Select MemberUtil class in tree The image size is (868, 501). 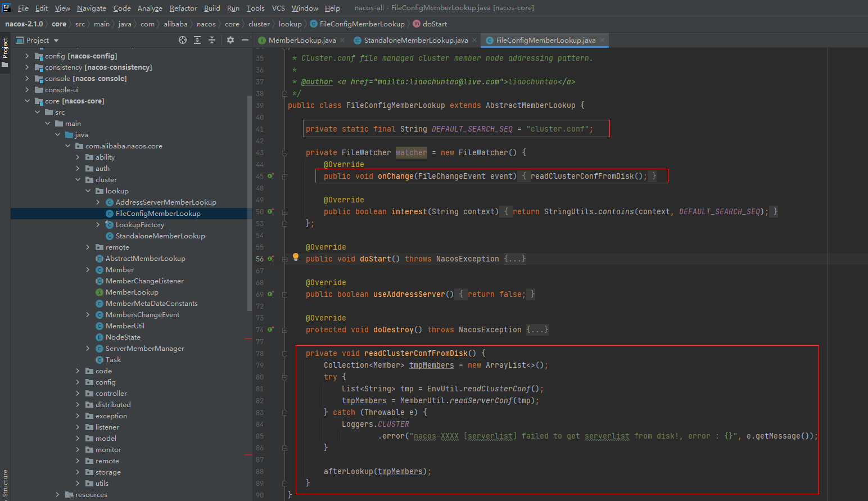(x=125, y=326)
